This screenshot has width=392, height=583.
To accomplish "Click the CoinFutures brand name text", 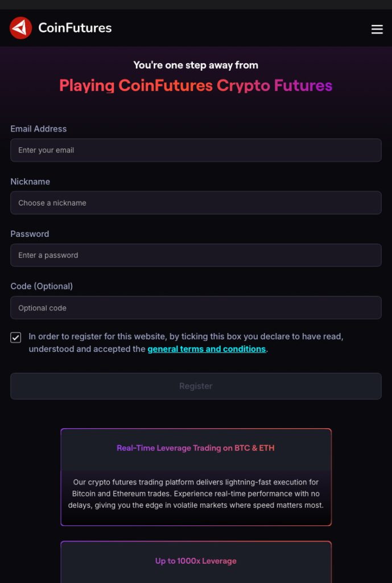I will click(x=75, y=28).
